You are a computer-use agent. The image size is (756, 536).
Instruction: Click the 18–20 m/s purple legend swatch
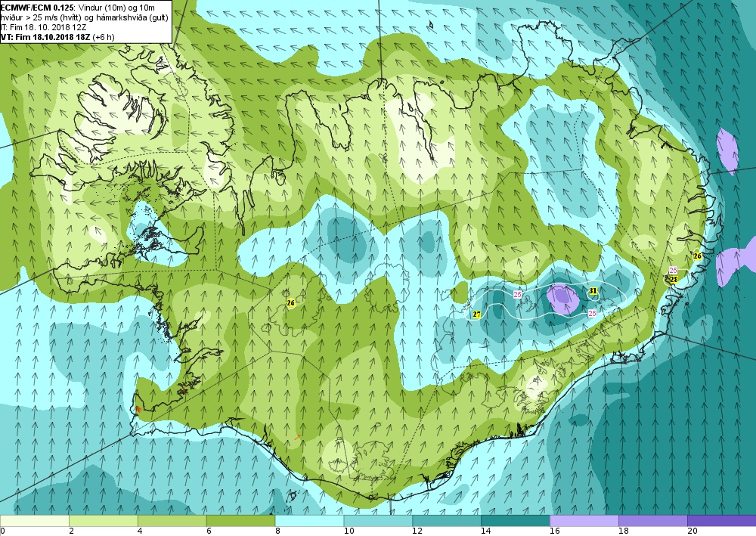(653, 521)
